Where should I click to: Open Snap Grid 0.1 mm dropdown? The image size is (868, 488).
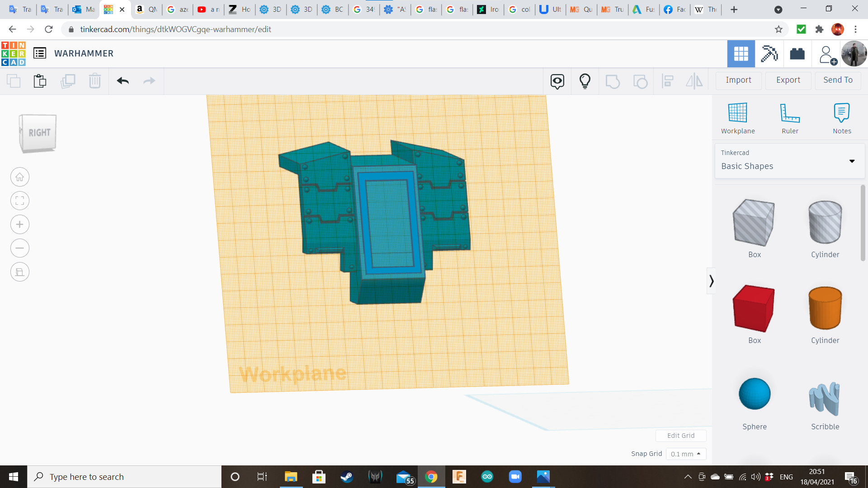[x=686, y=454]
